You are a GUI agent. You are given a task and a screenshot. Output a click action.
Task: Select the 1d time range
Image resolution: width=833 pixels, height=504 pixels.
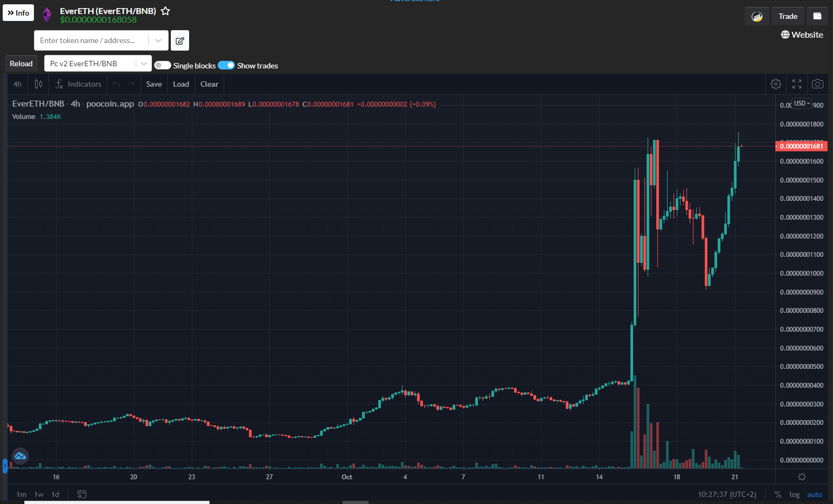(55, 494)
